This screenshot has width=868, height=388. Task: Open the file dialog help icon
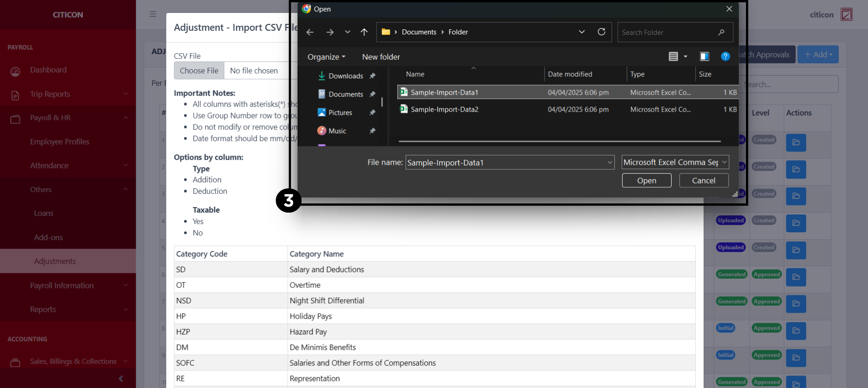point(725,56)
